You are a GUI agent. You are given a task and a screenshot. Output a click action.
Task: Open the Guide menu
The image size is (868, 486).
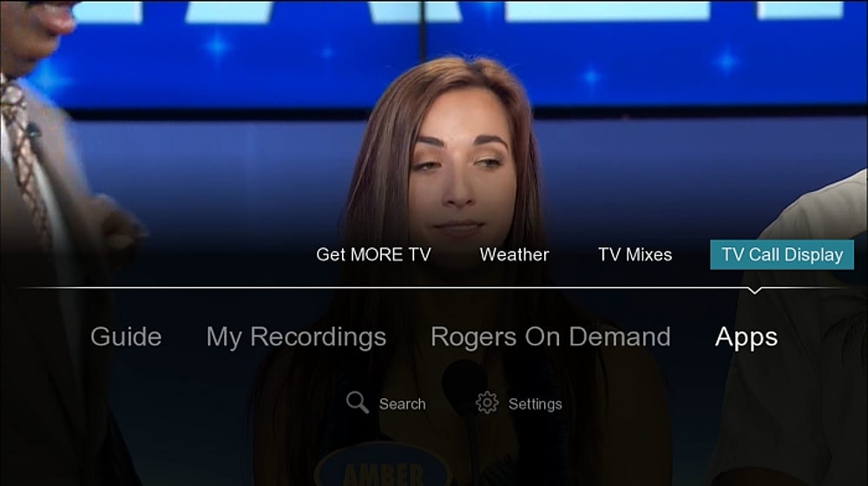[126, 337]
